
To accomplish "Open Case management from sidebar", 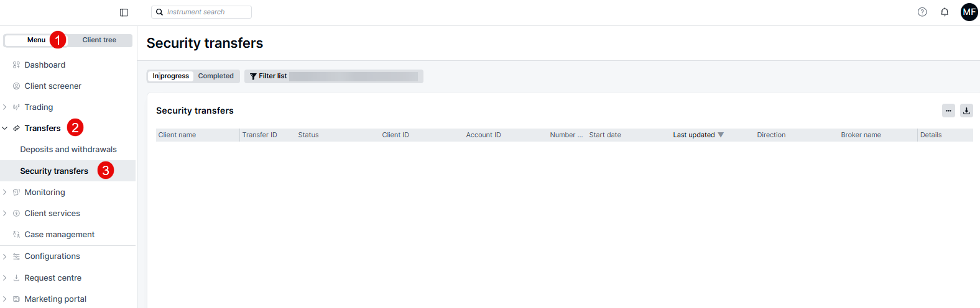I will point(59,234).
